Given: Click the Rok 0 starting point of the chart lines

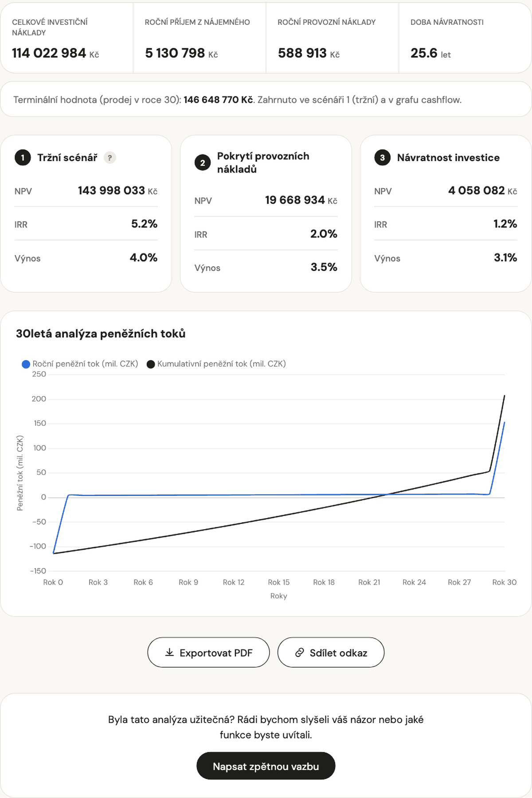Looking at the screenshot, I should [53, 553].
